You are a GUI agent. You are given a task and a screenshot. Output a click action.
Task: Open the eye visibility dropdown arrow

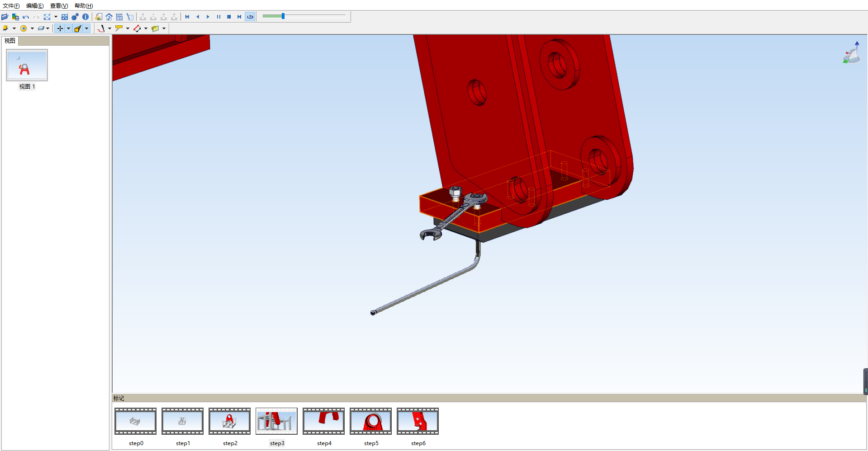32,28
